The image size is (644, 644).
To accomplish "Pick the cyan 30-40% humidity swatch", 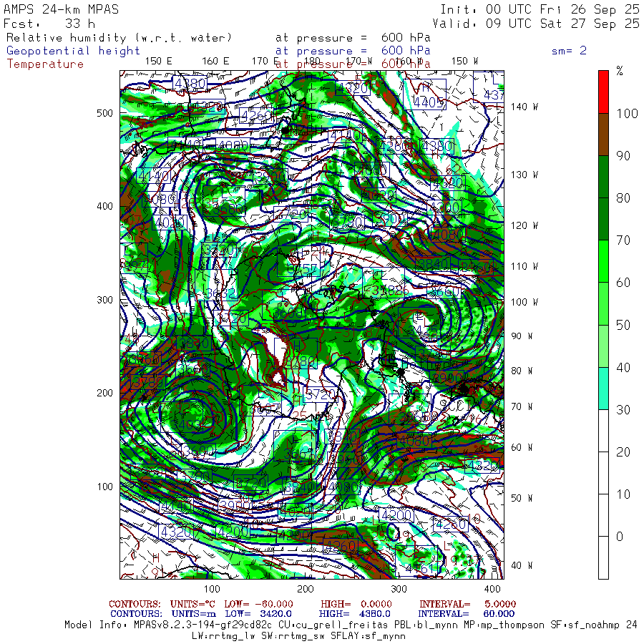I will tap(604, 388).
